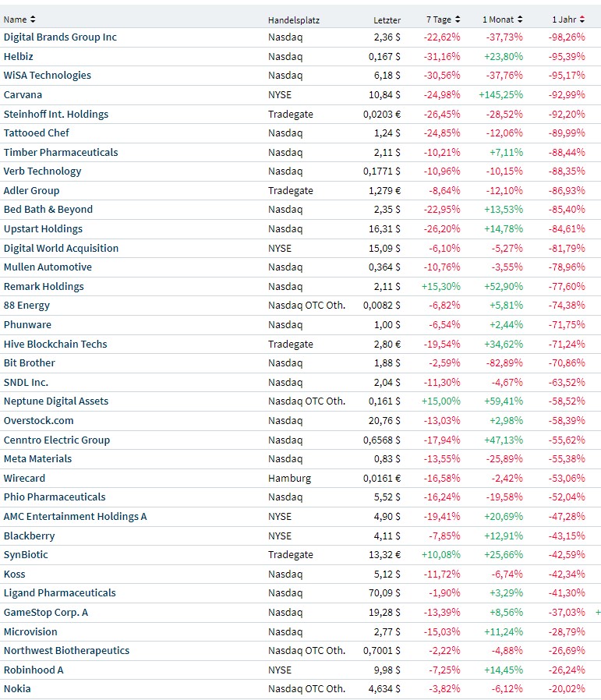Click green plus icon beside GameStop row
Image resolution: width=601 pixels, height=700 pixels.
(598, 613)
